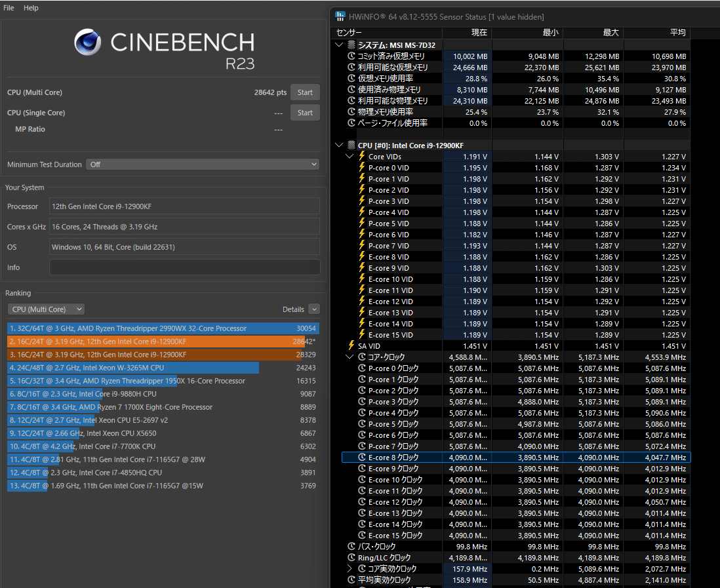Select the P-core 3 クロック sensor row
Viewport: 720px width, 588px height.
(516, 402)
